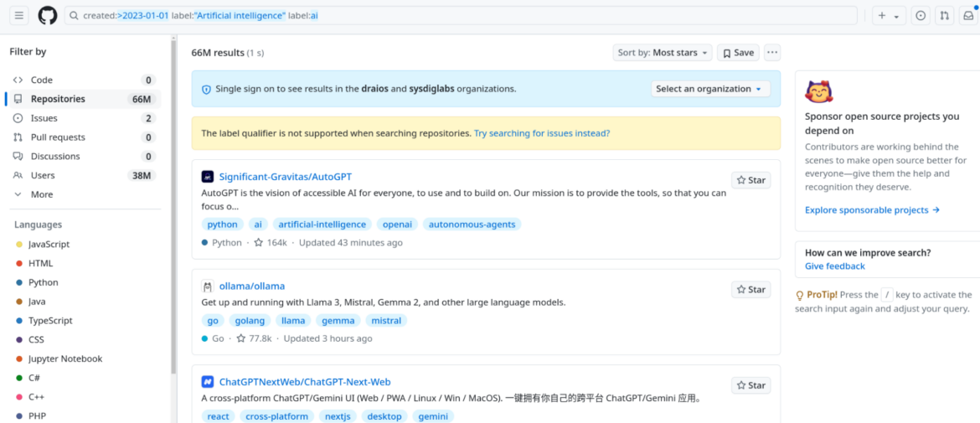Click the shield icon in single sign-on banner
This screenshot has width=980, height=423.
tap(206, 90)
